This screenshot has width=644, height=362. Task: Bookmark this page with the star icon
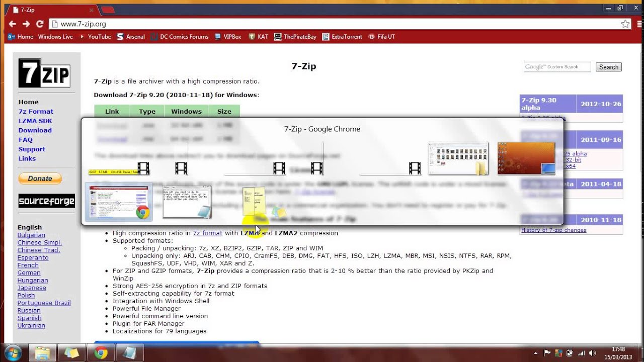point(625,24)
